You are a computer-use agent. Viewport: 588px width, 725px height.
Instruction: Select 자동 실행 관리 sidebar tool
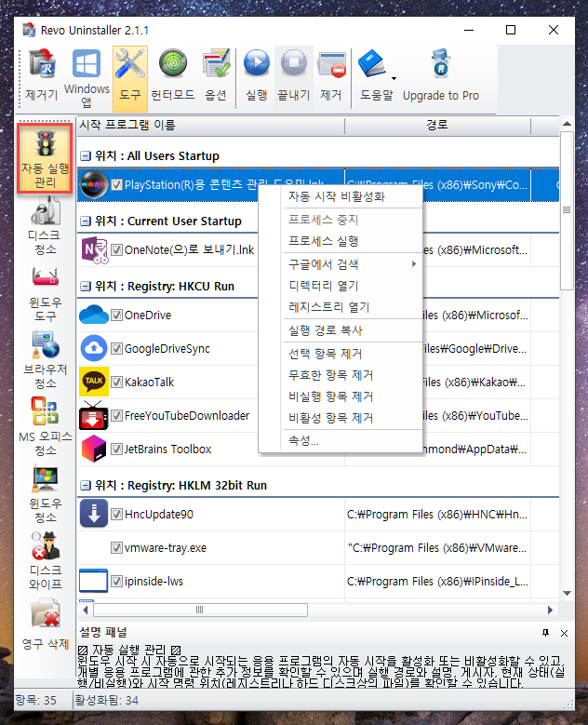click(45, 158)
